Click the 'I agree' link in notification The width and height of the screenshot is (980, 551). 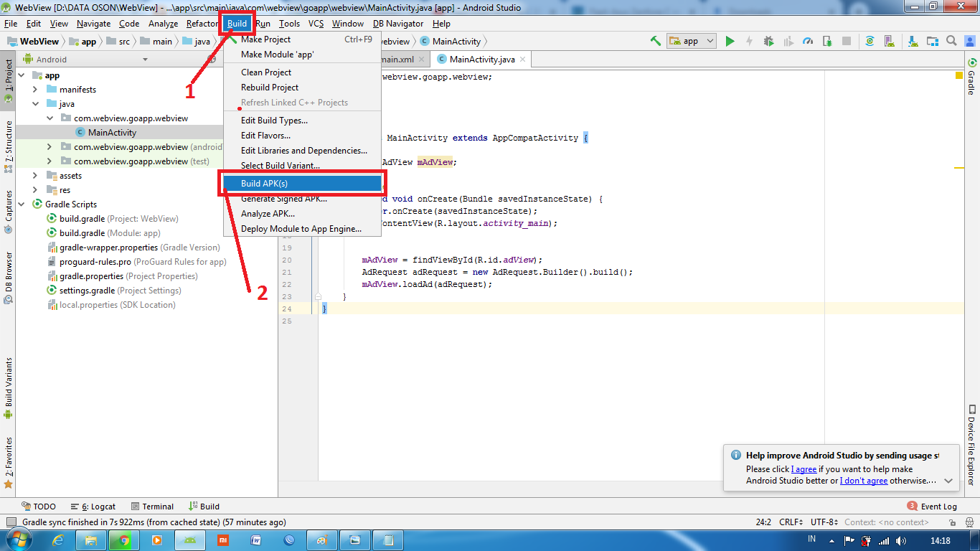tap(804, 469)
